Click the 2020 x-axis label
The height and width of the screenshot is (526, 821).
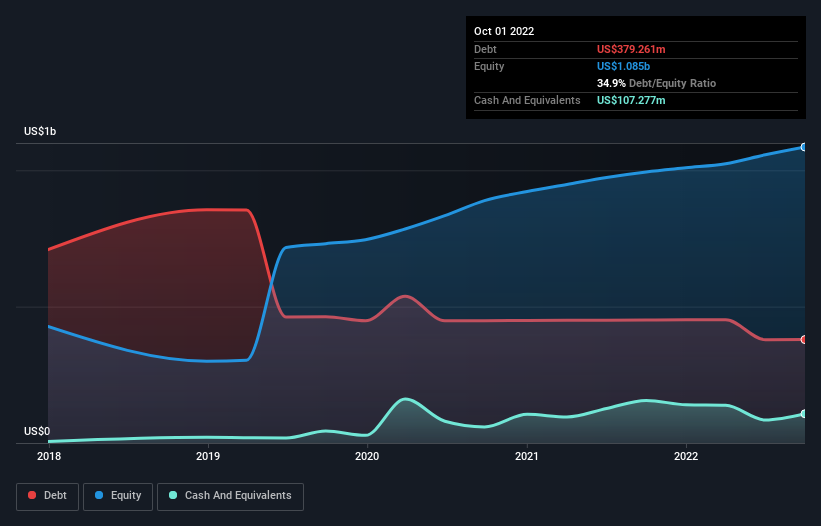[367, 456]
